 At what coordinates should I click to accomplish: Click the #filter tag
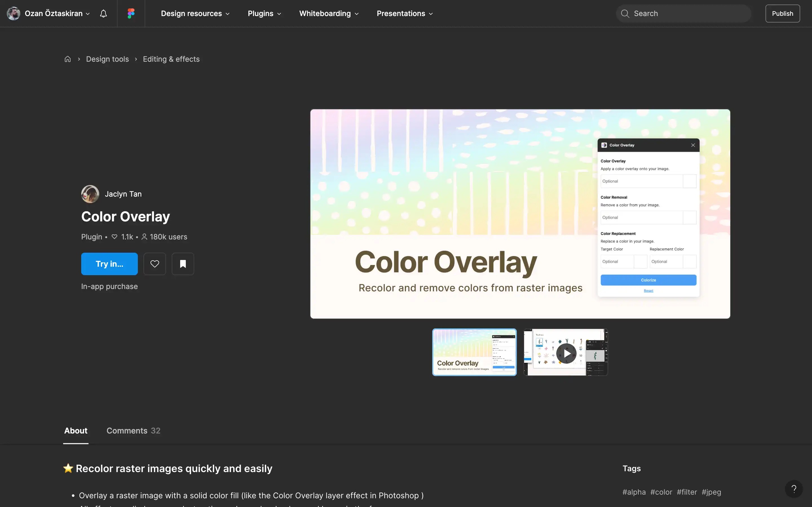pyautogui.click(x=687, y=492)
